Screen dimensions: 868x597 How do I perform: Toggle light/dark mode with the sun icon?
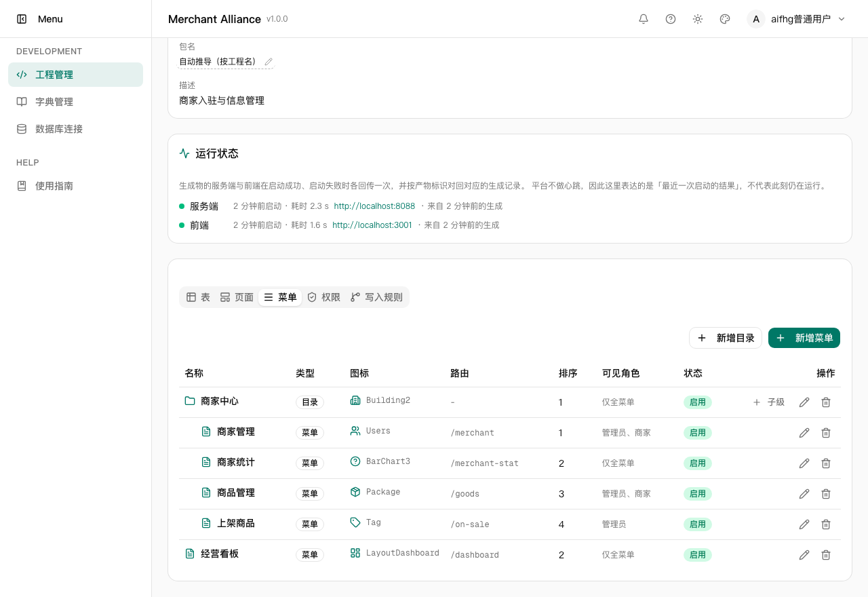698,19
